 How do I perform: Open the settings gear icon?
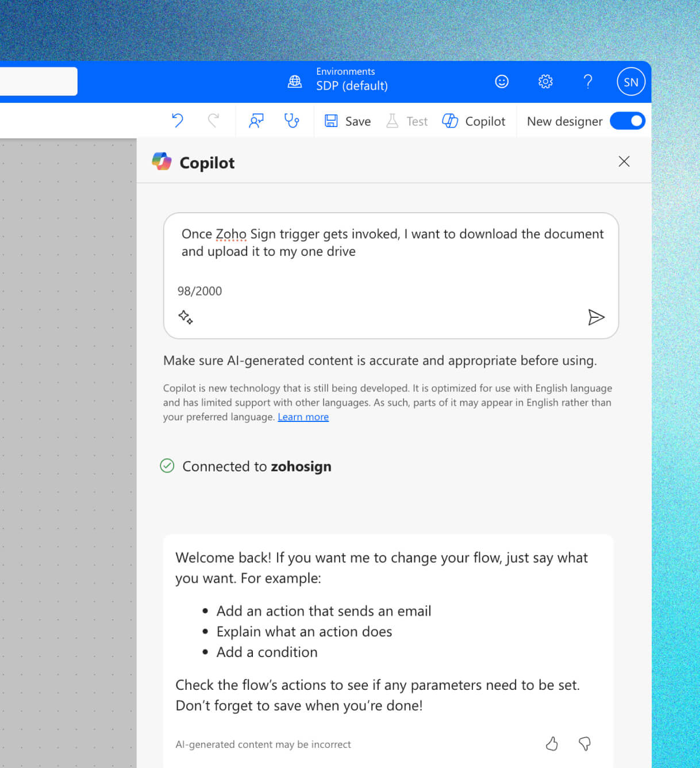point(545,82)
